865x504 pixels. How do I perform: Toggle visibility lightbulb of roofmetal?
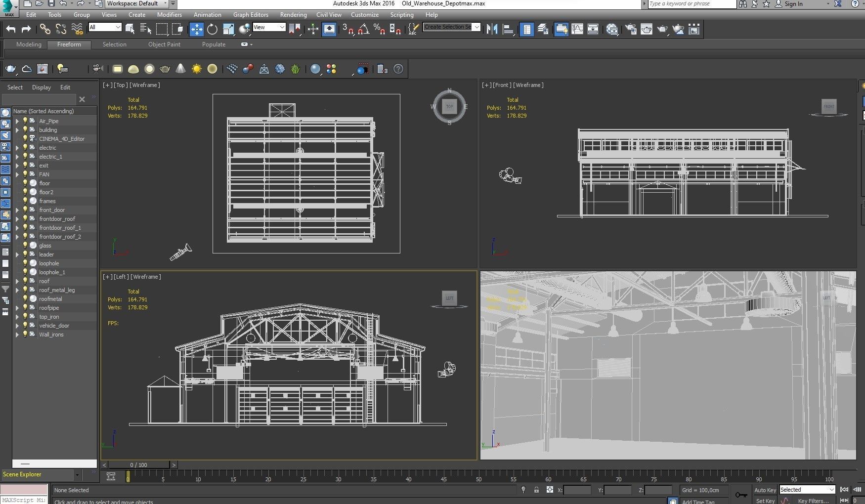point(25,298)
